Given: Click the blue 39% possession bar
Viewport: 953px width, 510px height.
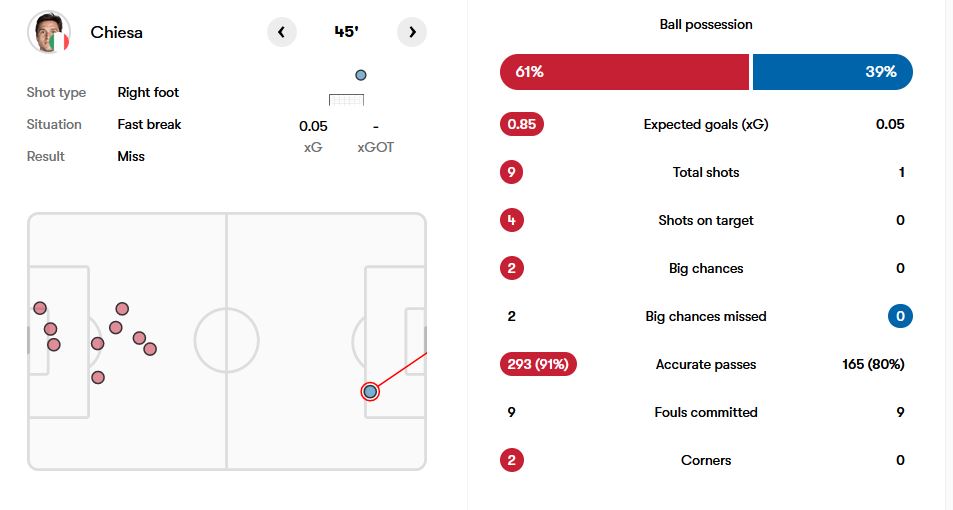Looking at the screenshot, I should point(832,72).
